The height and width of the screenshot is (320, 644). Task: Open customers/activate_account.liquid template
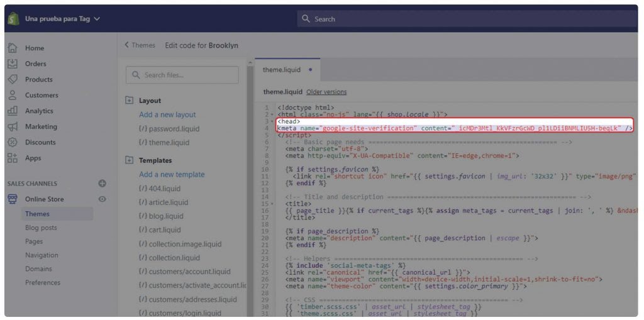(192, 285)
